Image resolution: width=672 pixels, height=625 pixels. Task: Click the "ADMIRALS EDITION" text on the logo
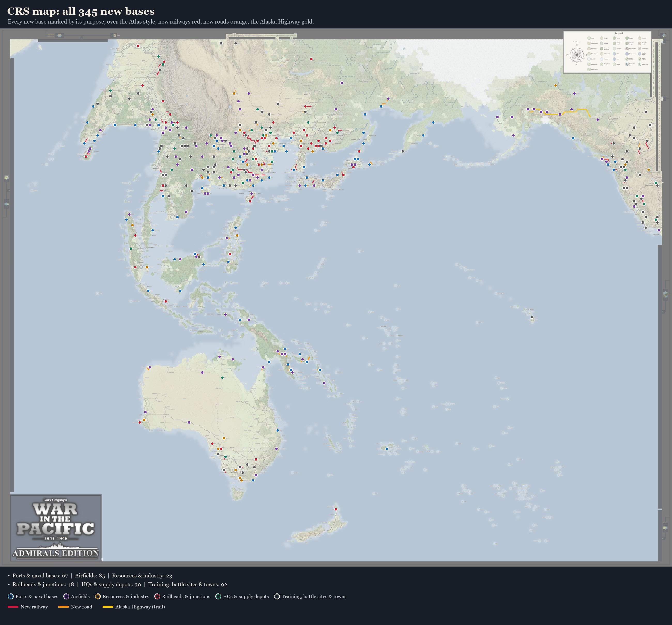click(x=56, y=553)
